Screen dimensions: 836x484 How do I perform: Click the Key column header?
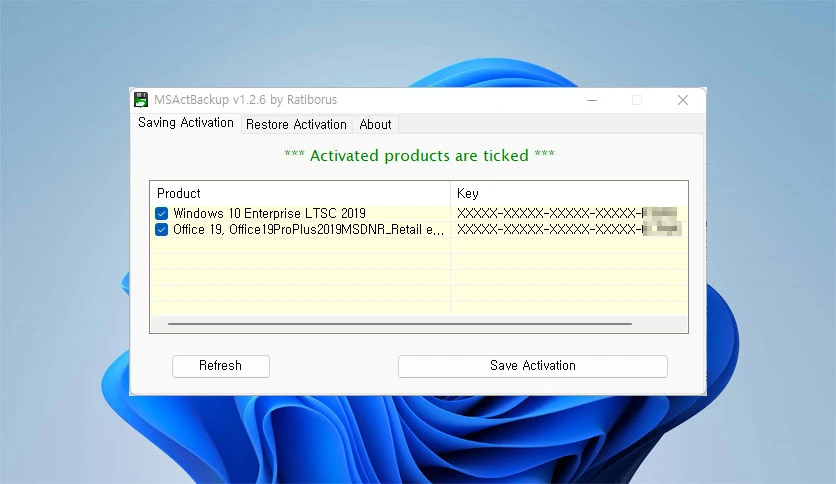(x=569, y=193)
